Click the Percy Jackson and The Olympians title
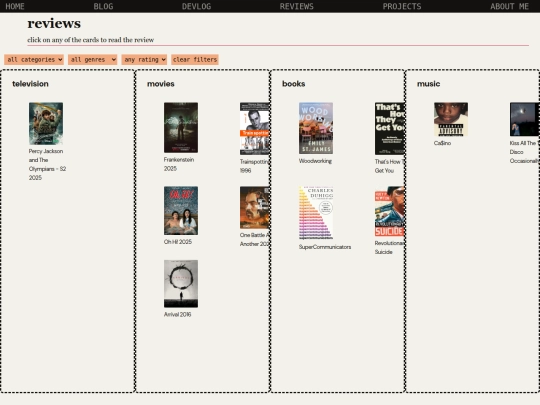 pos(47,164)
